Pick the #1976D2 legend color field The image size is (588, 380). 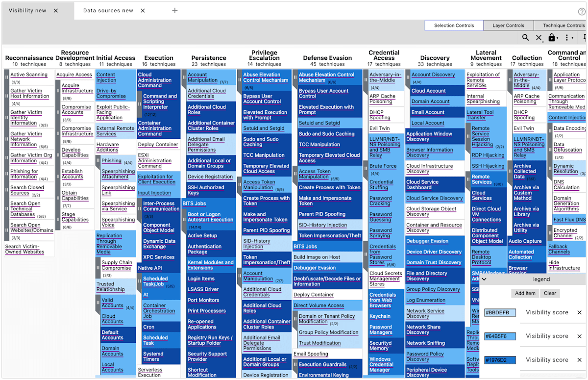point(500,360)
